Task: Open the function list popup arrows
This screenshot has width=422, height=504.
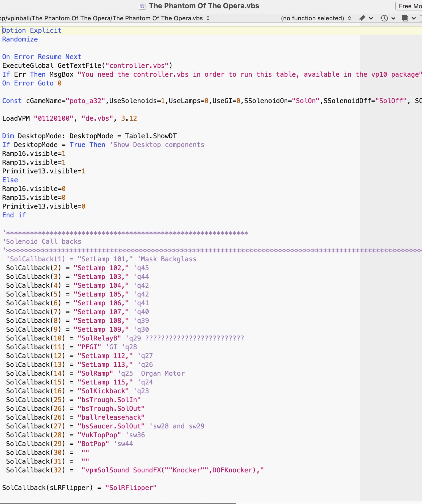Action: click(349, 18)
